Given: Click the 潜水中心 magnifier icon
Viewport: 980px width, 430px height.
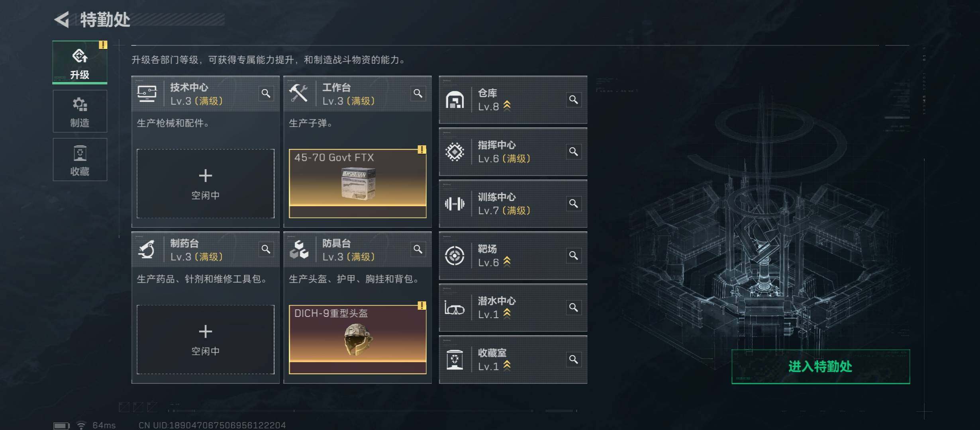Looking at the screenshot, I should tap(573, 307).
